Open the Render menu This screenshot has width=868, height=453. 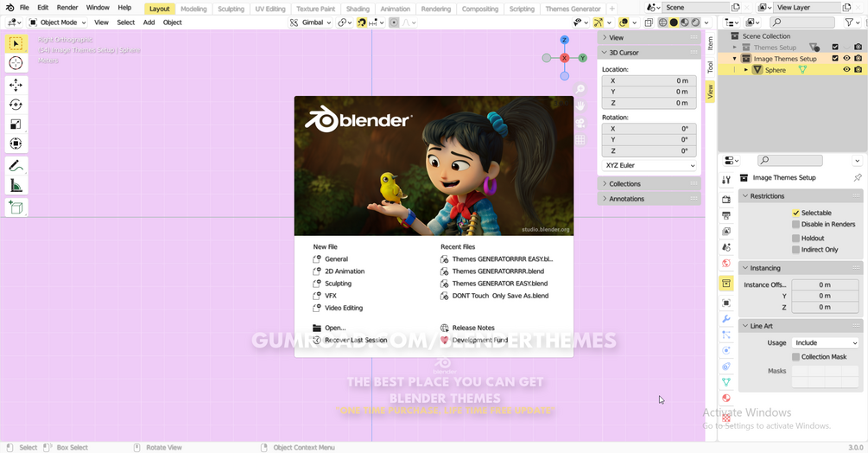(67, 8)
